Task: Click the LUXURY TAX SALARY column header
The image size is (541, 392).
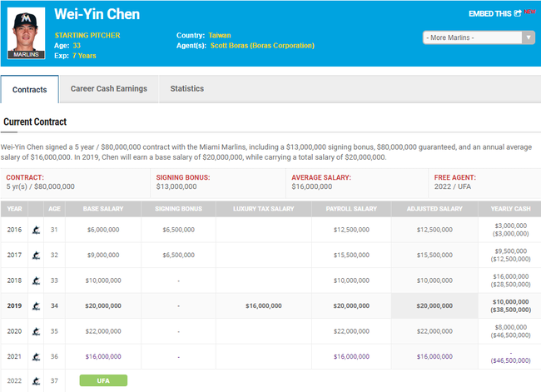Action: (x=264, y=209)
